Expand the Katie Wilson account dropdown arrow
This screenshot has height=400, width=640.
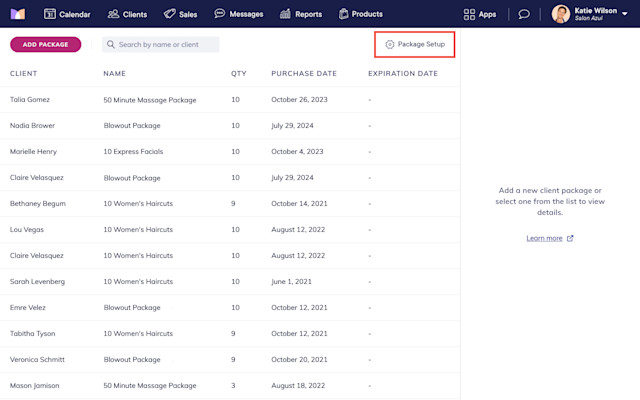tap(625, 14)
